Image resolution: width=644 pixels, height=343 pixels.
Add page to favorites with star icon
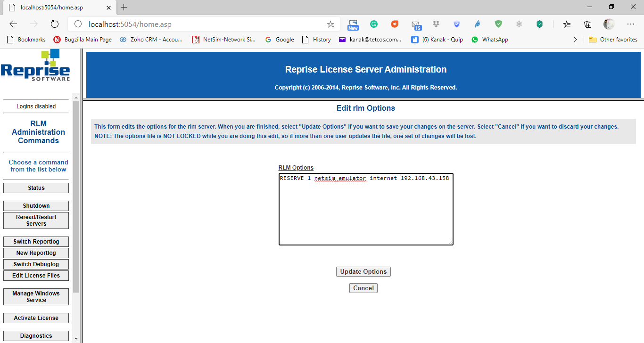330,24
